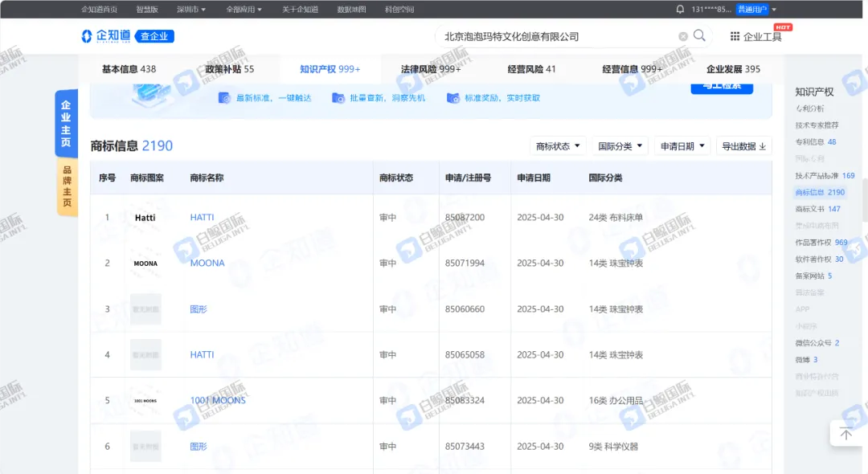Click the 9类 科学仪器 cell
868x474 pixels.
(x=613, y=447)
